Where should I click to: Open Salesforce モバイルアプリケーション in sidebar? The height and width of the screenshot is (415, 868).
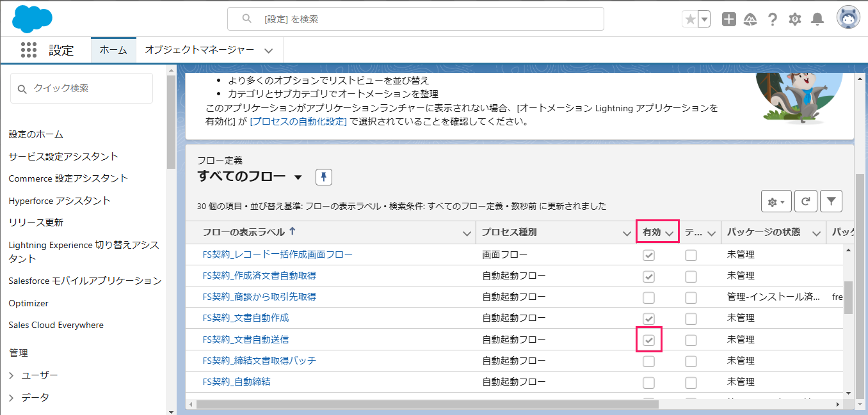click(x=85, y=281)
